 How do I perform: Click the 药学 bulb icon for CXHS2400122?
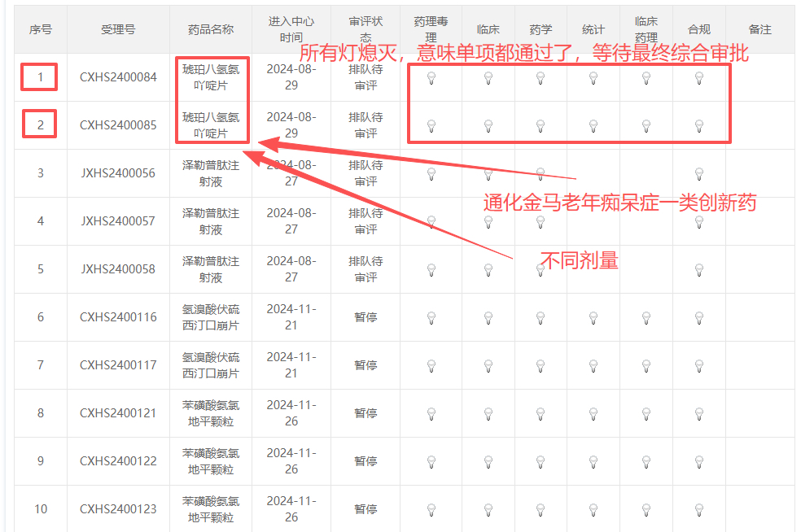(x=541, y=462)
